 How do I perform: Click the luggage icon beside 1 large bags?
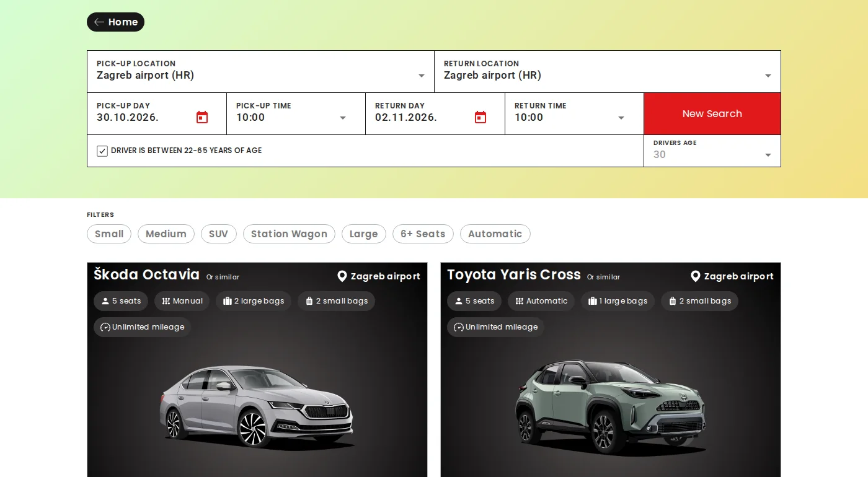pyautogui.click(x=593, y=301)
